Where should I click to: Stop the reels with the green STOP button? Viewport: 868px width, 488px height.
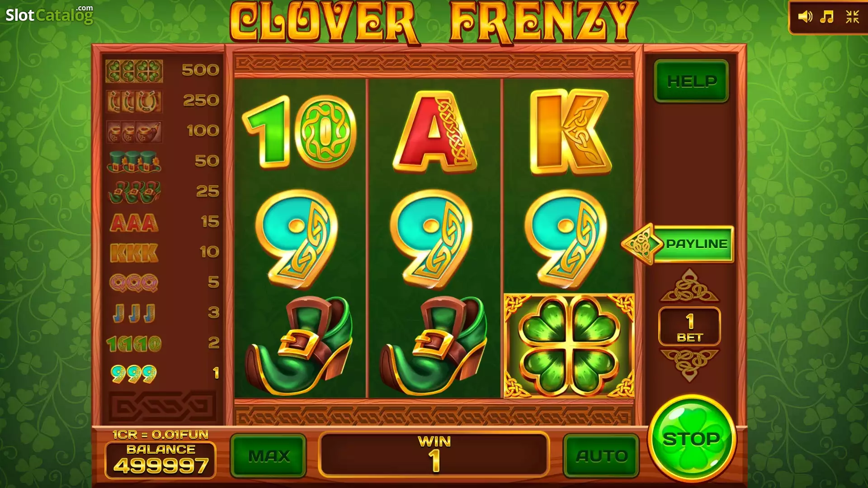(692, 438)
